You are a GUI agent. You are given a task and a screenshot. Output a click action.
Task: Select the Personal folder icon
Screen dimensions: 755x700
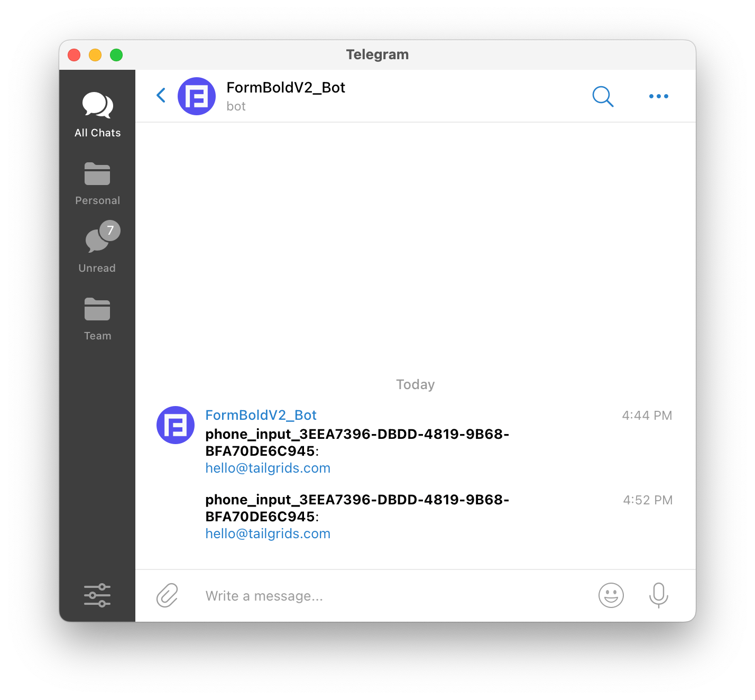[x=97, y=174]
